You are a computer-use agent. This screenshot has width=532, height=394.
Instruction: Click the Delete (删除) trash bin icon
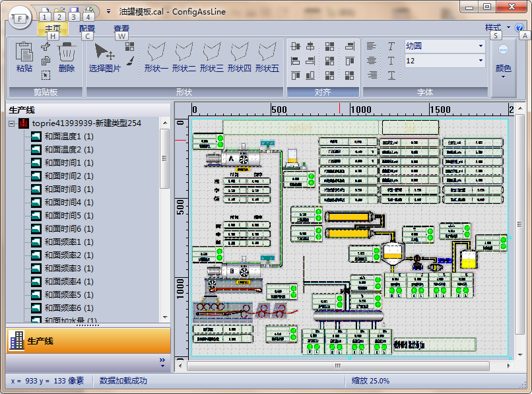coord(67,53)
